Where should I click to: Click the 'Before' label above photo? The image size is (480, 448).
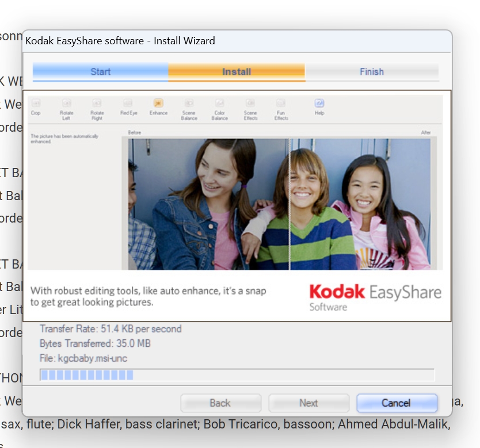(134, 132)
